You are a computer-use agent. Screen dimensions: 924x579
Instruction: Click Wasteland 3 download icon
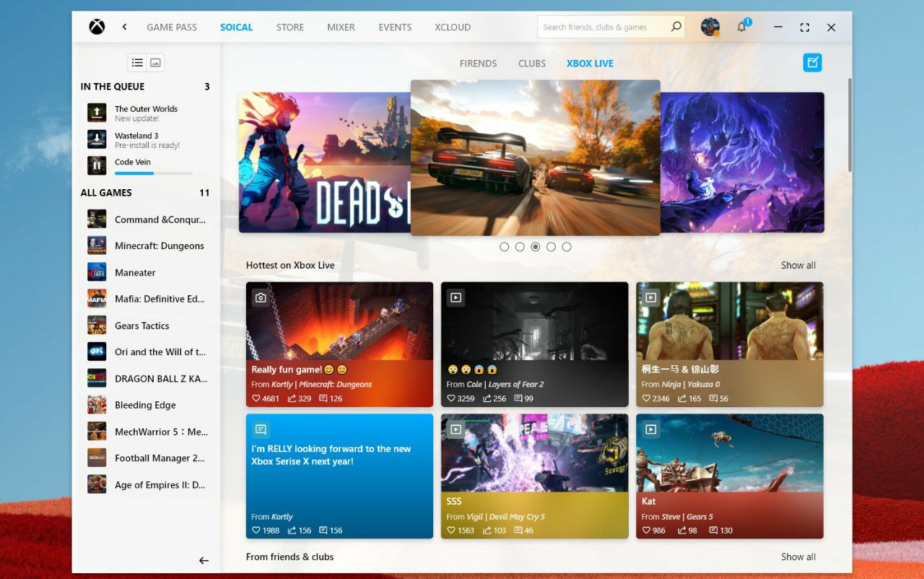click(97, 139)
